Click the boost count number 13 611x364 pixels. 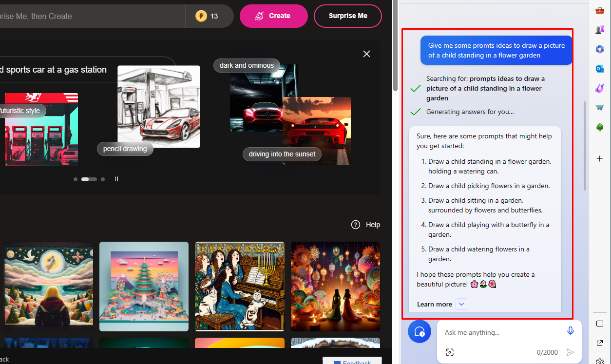(214, 16)
